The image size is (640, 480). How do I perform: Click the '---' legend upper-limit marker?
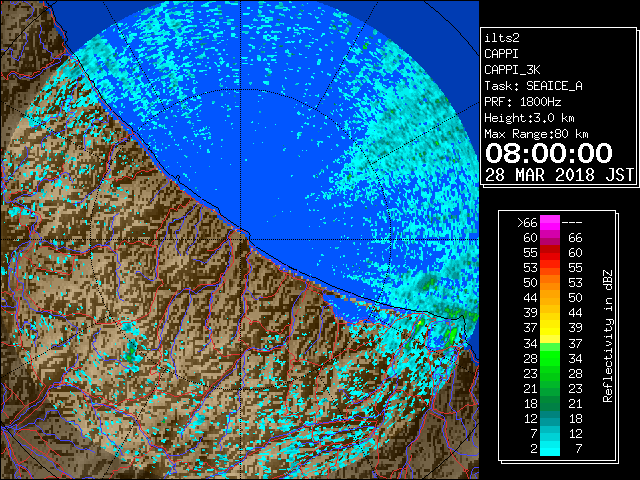coord(572,223)
